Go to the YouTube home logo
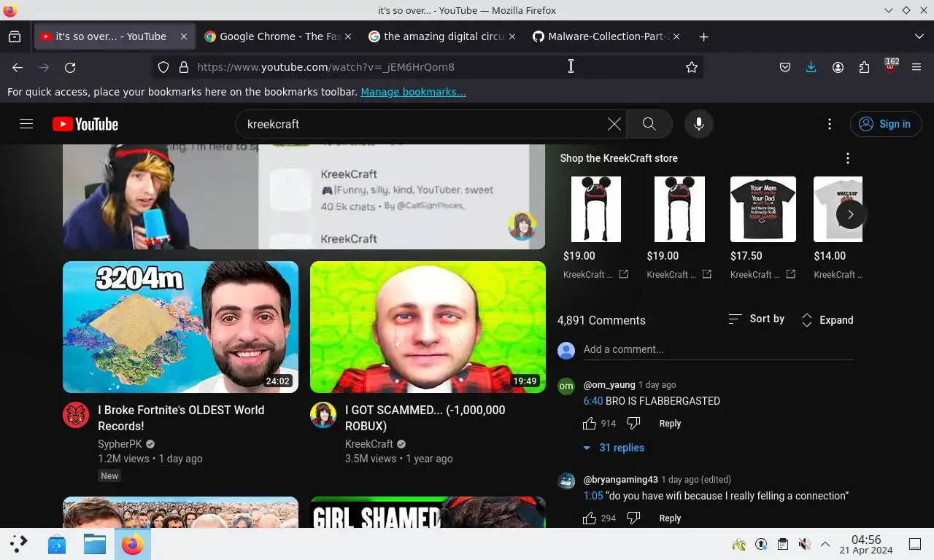This screenshot has width=934, height=560. (85, 124)
